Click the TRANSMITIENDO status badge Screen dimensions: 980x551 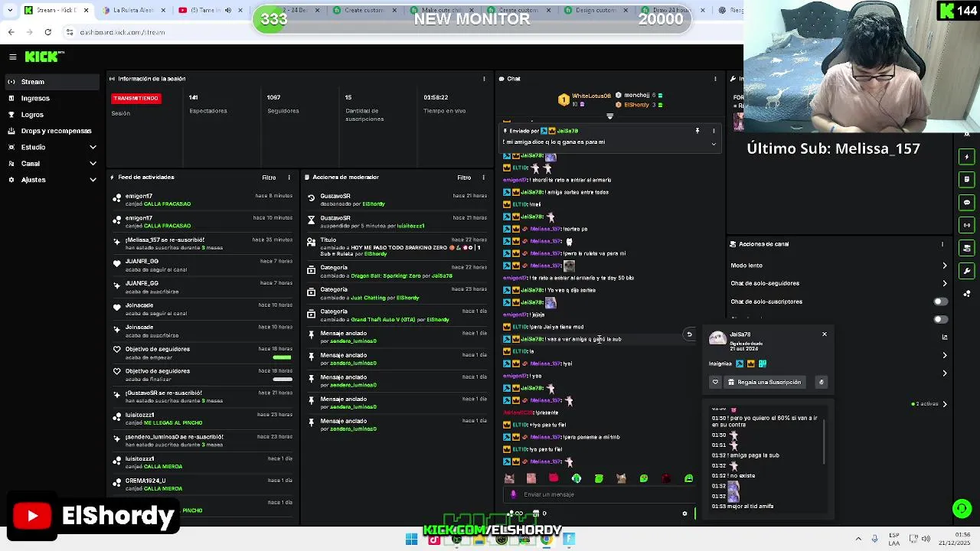point(136,98)
